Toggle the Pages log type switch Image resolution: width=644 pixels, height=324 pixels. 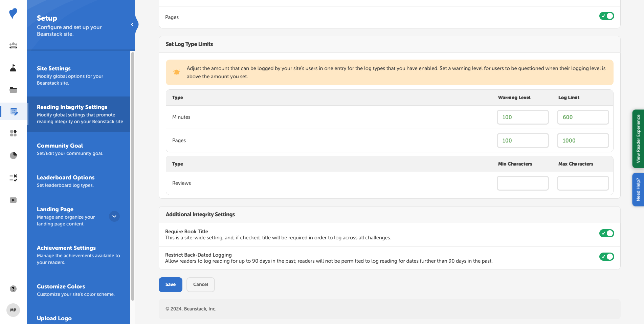coord(606,16)
